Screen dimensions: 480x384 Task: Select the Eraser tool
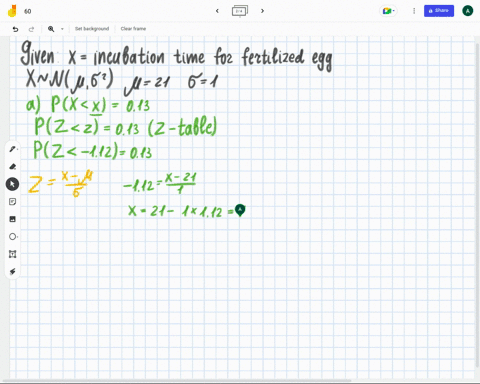point(13,166)
